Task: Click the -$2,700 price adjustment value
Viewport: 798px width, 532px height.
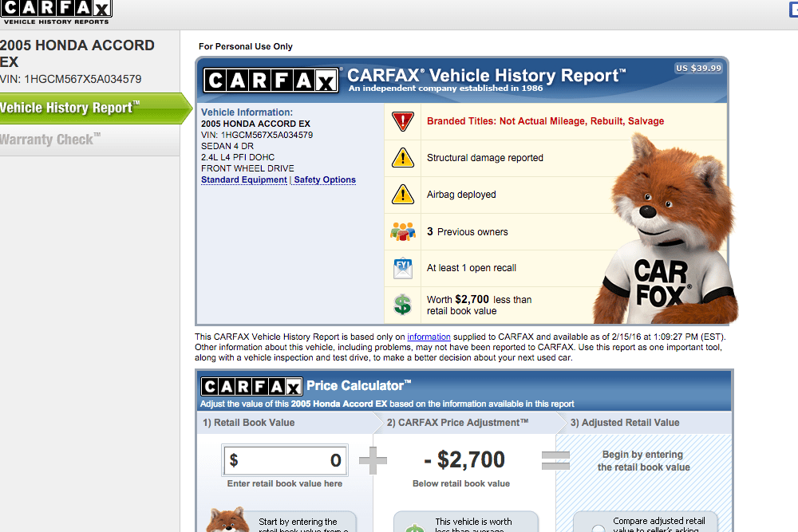Action: (x=464, y=459)
